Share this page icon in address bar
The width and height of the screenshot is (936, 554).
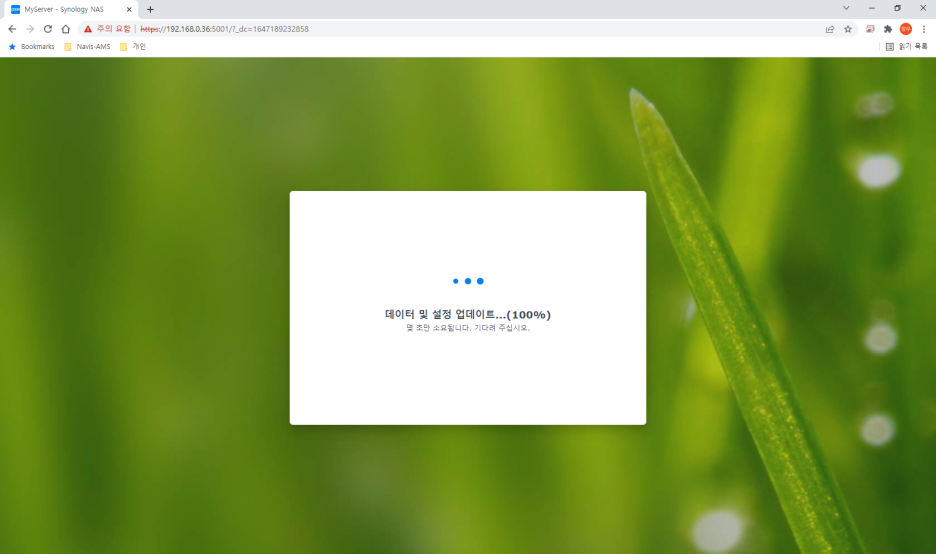coord(830,29)
